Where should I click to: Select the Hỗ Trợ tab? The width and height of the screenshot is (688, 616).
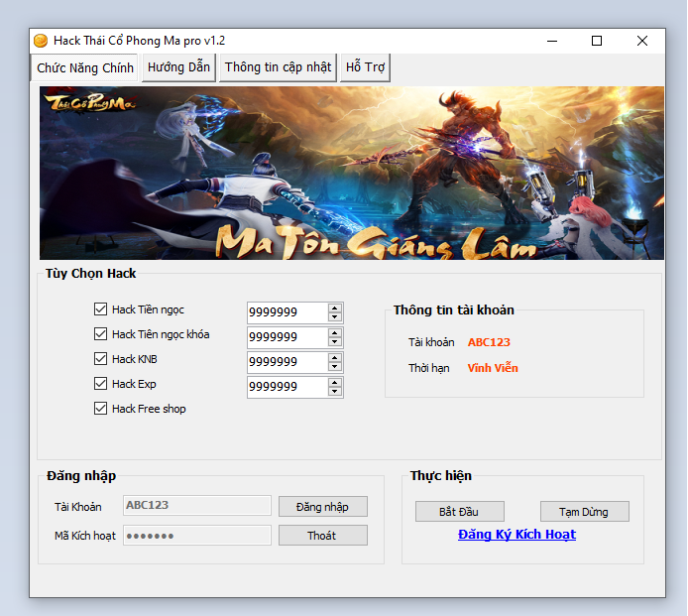(365, 67)
